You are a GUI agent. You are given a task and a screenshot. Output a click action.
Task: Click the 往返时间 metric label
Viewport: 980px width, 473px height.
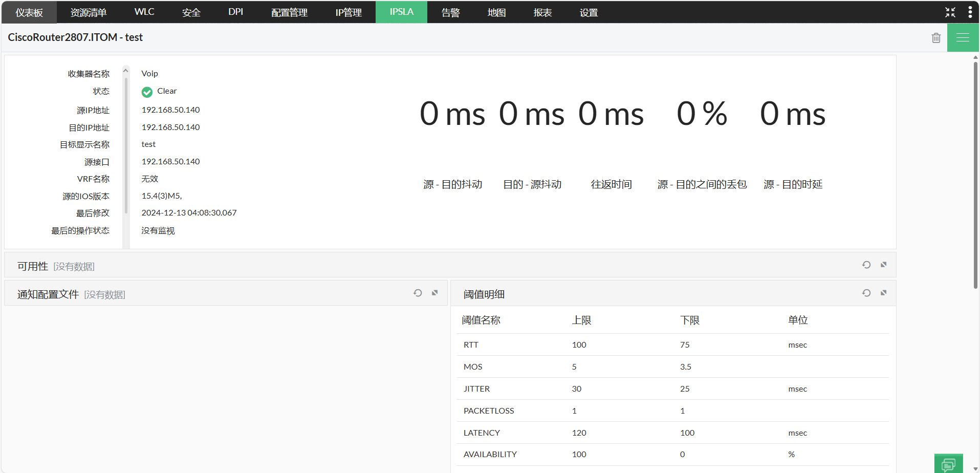coord(612,184)
